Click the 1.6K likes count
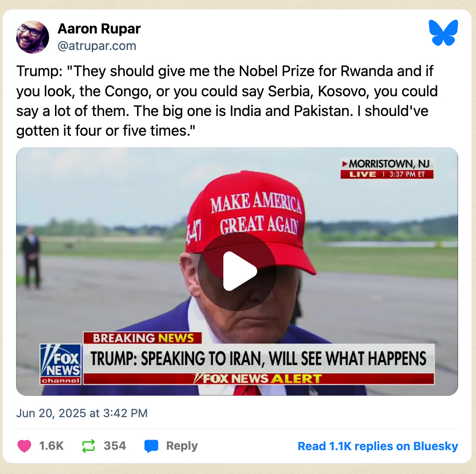 point(51,446)
